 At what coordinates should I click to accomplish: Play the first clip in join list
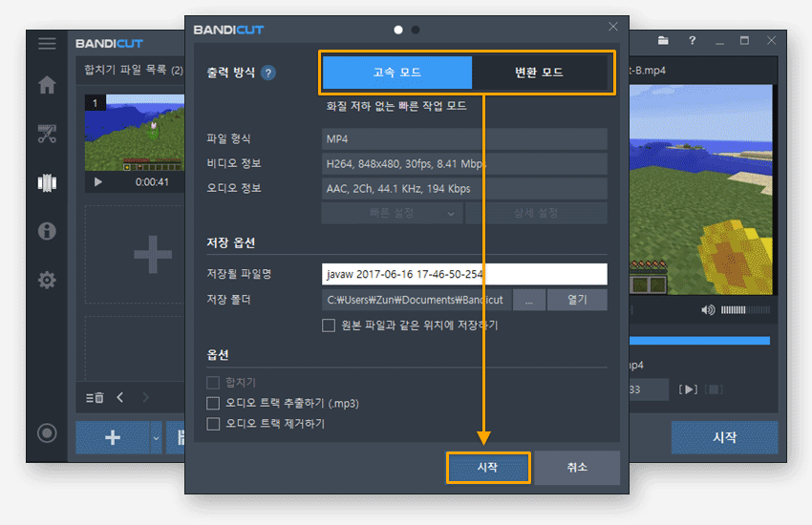[x=97, y=182]
